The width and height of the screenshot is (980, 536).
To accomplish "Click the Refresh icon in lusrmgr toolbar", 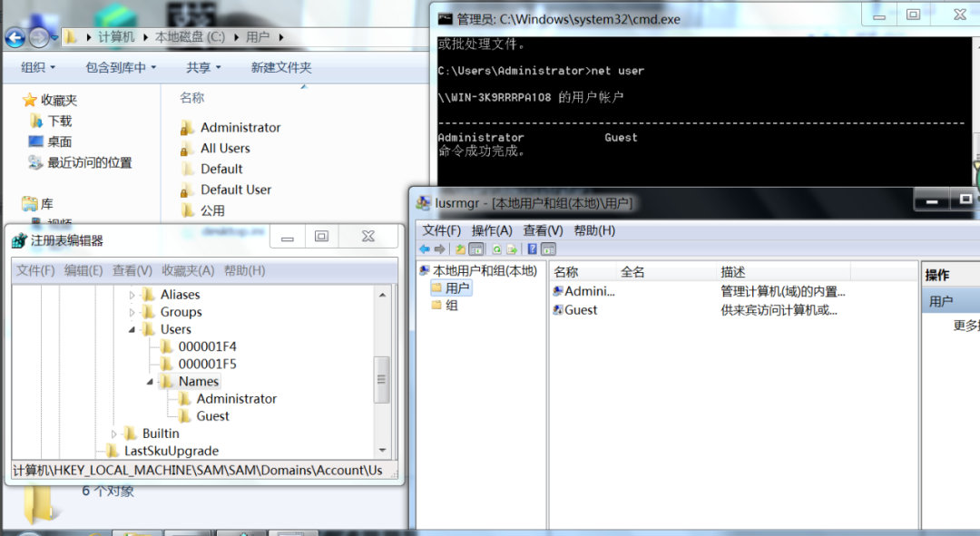I will tap(497, 249).
